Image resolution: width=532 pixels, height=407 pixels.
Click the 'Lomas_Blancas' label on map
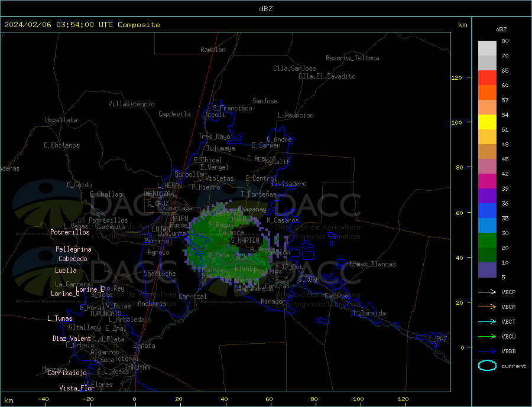click(x=372, y=264)
